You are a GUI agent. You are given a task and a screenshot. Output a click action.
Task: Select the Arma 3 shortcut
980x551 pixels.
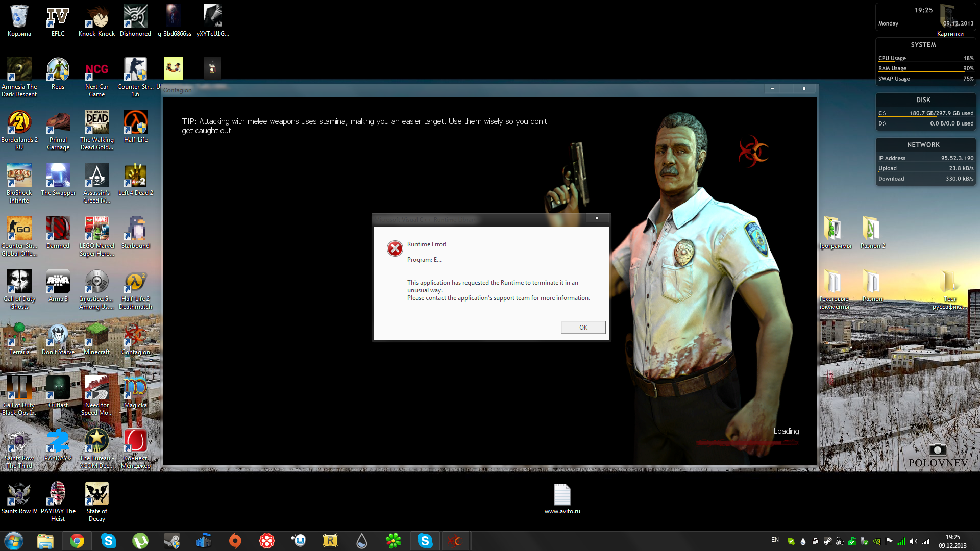58,286
